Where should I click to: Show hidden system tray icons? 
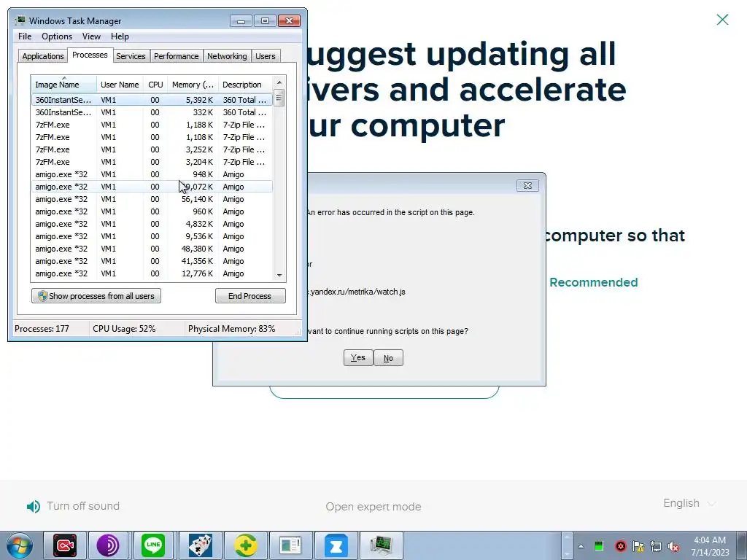[581, 546]
